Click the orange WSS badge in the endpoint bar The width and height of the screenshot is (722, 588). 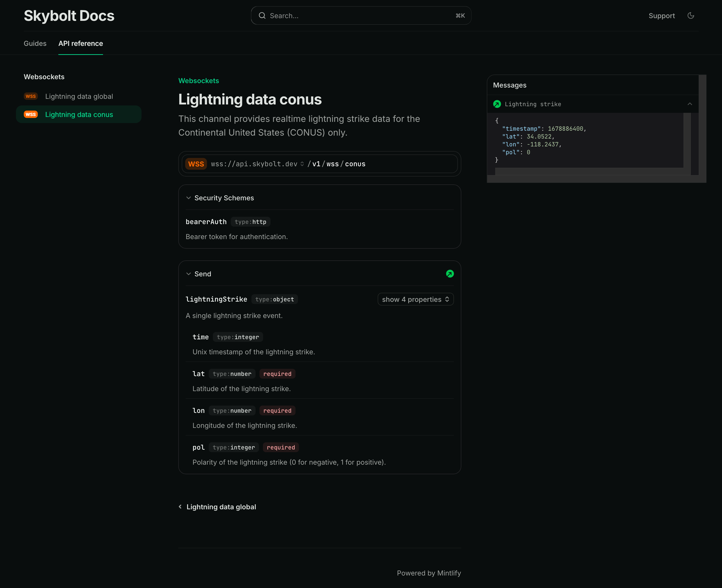coord(196,164)
